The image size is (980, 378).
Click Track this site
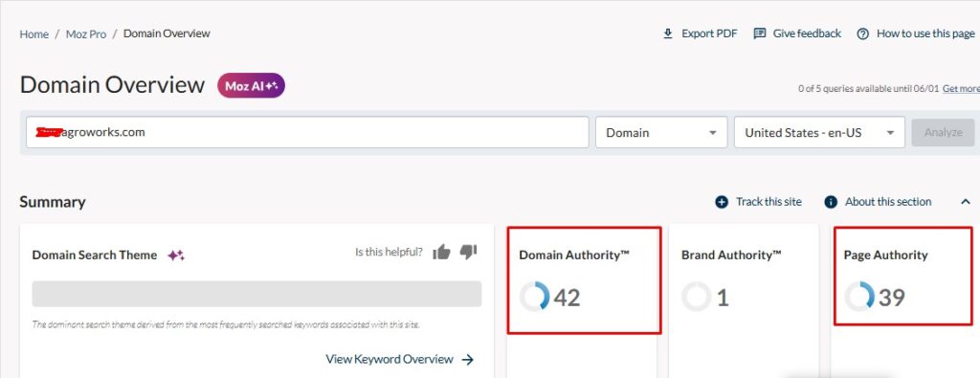pyautogui.click(x=768, y=202)
